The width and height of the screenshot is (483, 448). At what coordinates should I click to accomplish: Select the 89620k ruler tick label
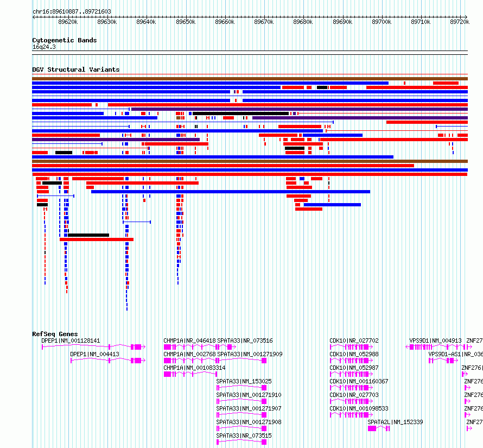68,22
